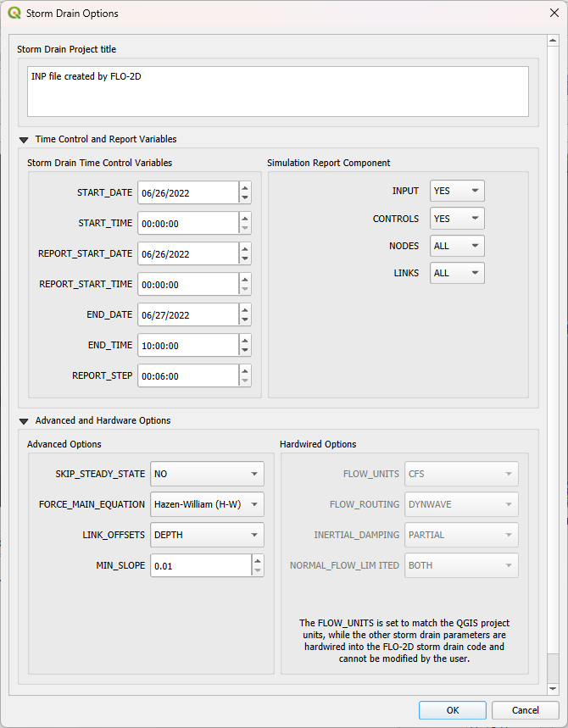The width and height of the screenshot is (568, 728).
Task: Change FORCE_MAIN_EQUATION from Hazen-William
Action: (x=207, y=504)
